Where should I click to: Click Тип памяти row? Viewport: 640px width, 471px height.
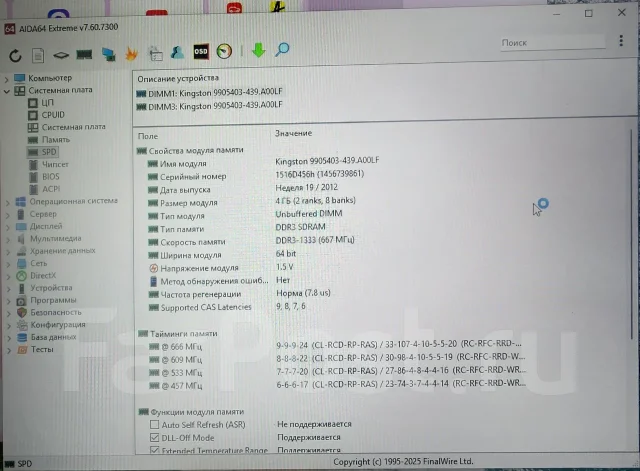tap(237, 228)
